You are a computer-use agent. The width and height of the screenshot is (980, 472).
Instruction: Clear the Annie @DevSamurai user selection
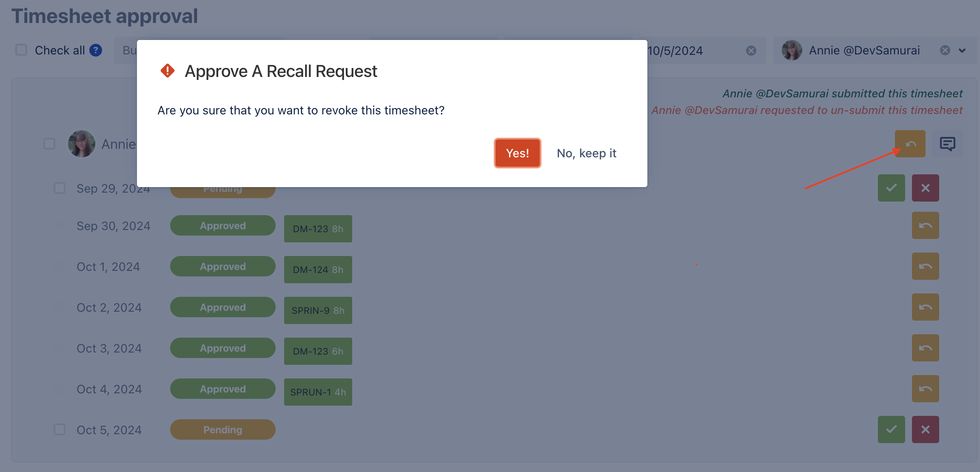[x=945, y=50]
